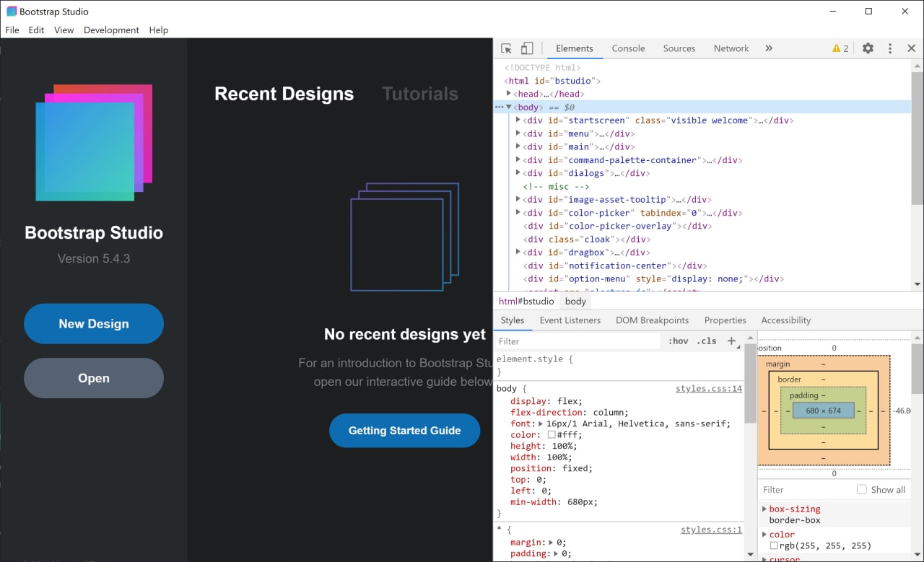Click the computed properties Filter field
Screen dimensions: 924x562
(x=805, y=490)
